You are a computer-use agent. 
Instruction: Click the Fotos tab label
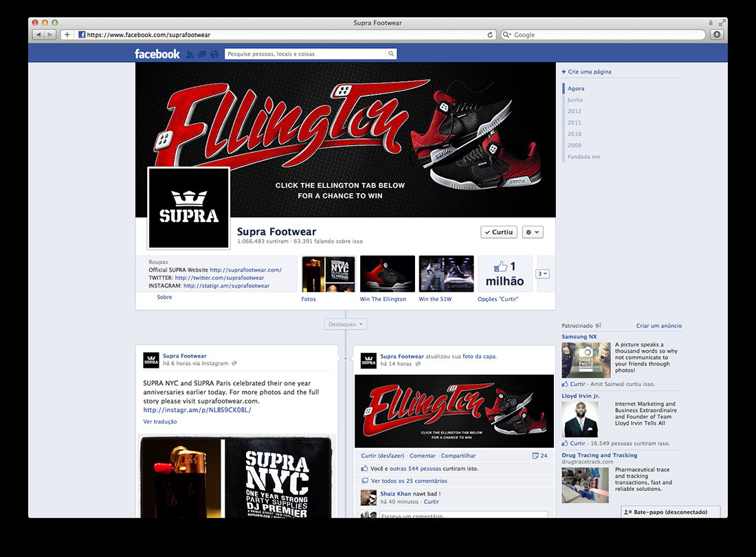point(309,299)
